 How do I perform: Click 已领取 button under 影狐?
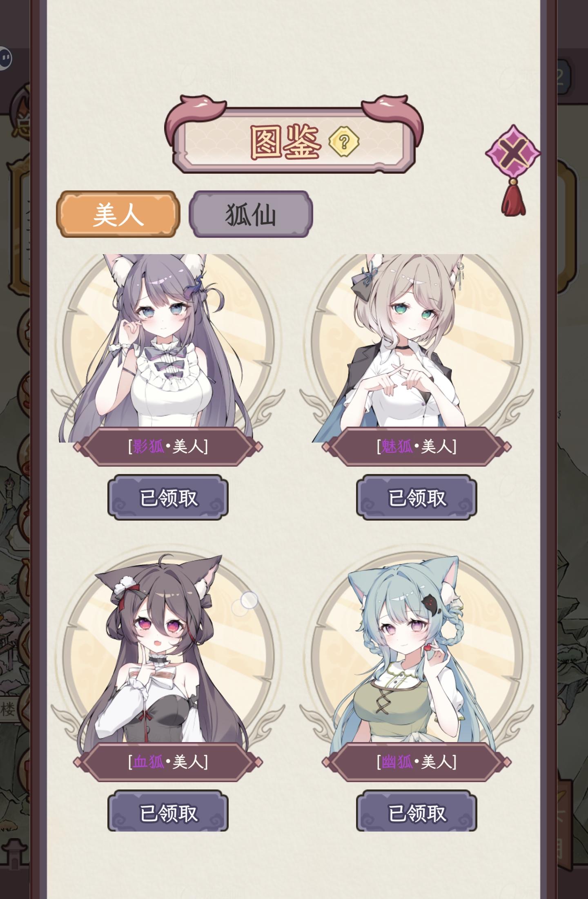pyautogui.click(x=168, y=497)
